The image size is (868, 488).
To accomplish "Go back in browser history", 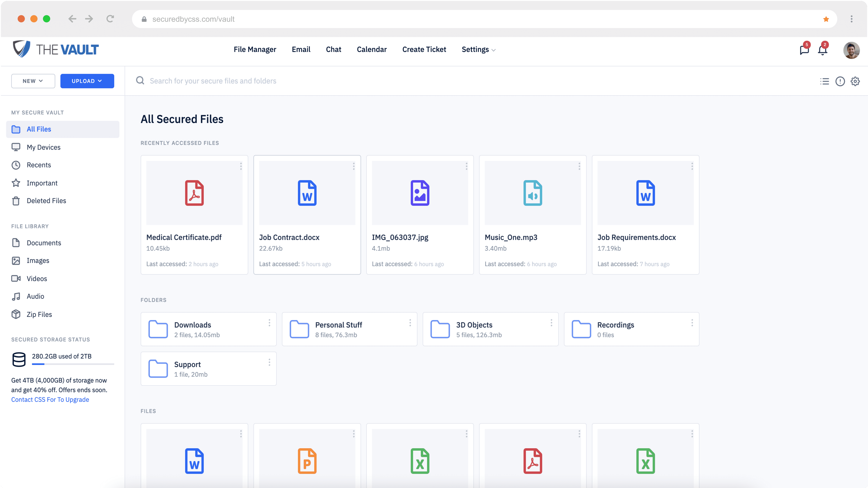I will click(72, 19).
